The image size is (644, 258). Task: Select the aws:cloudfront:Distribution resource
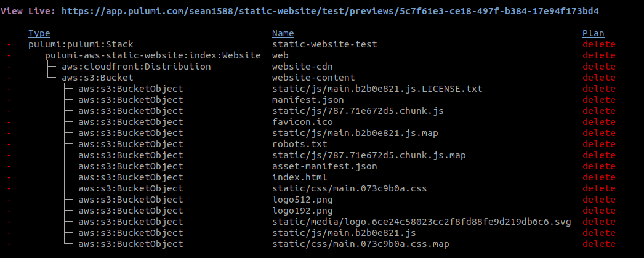[136, 67]
